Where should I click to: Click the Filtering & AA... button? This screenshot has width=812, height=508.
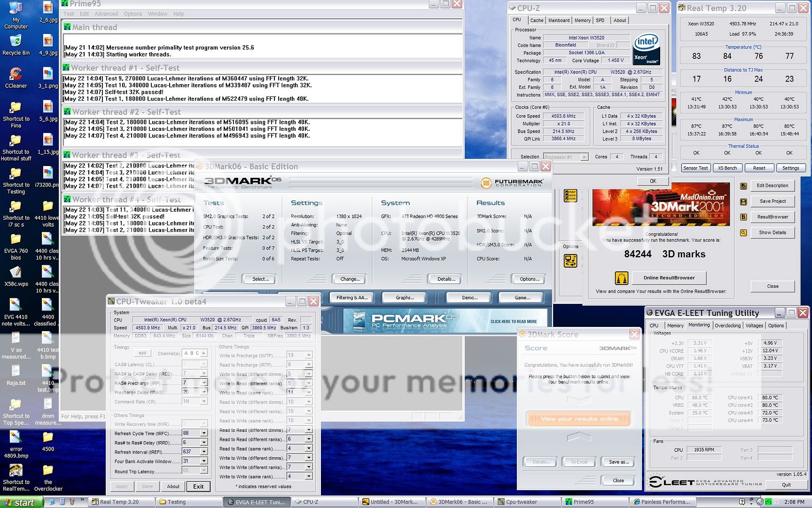point(352,298)
